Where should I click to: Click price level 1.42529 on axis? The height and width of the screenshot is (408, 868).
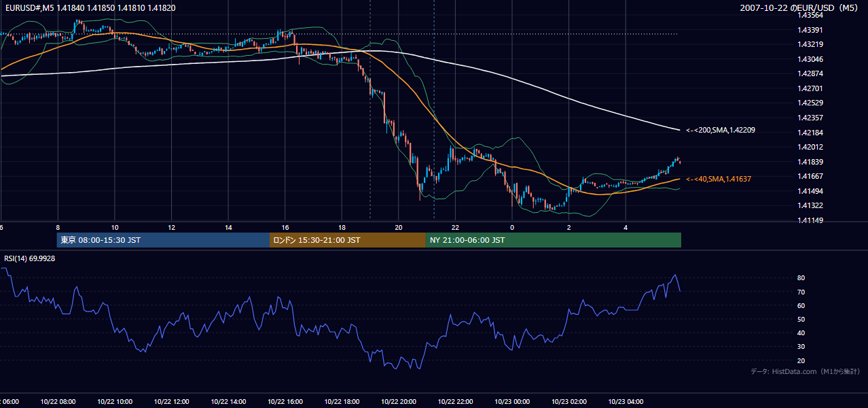[x=809, y=103]
